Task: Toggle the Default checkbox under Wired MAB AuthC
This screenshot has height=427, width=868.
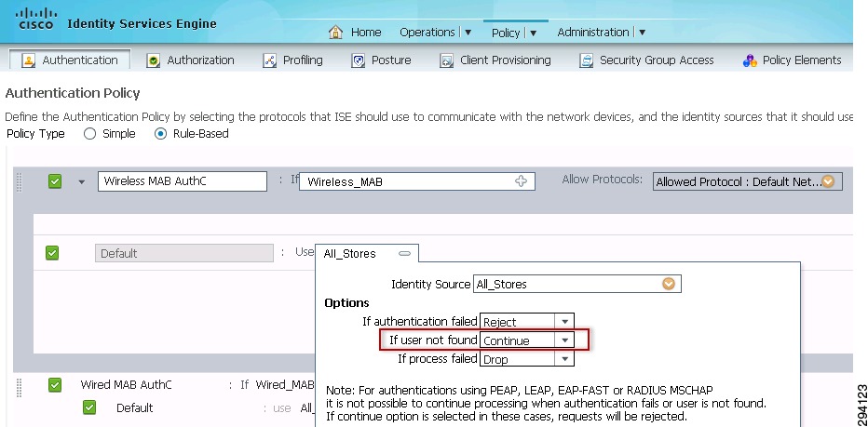Action: pos(89,407)
